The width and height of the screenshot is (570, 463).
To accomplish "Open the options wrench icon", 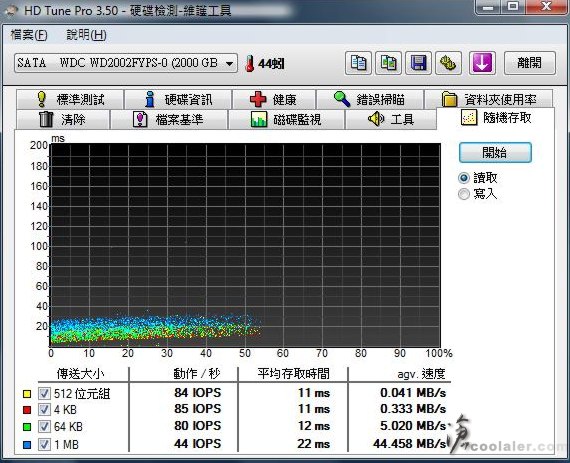I will (448, 63).
